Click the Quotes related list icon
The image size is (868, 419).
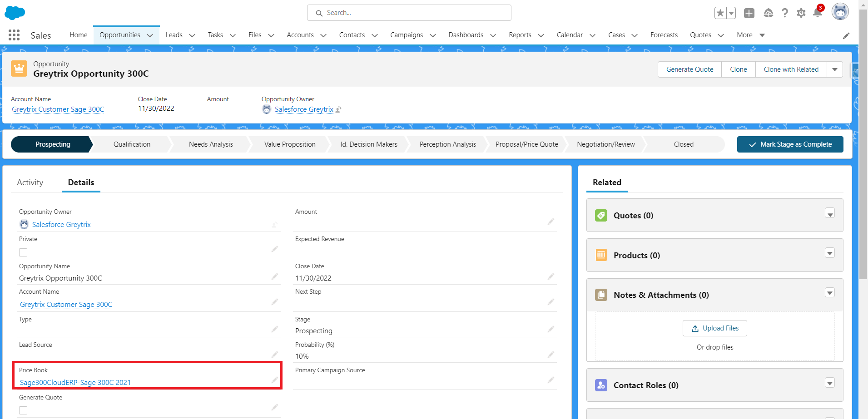(601, 215)
